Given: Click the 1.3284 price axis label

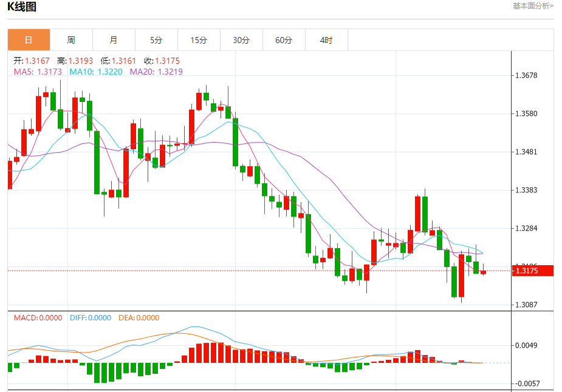Looking at the screenshot, I should [526, 228].
